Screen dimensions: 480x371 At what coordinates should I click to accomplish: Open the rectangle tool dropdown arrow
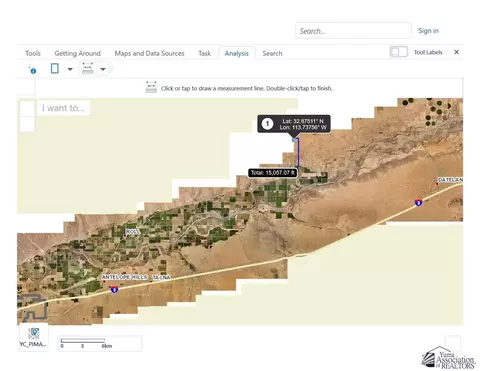[x=70, y=69]
